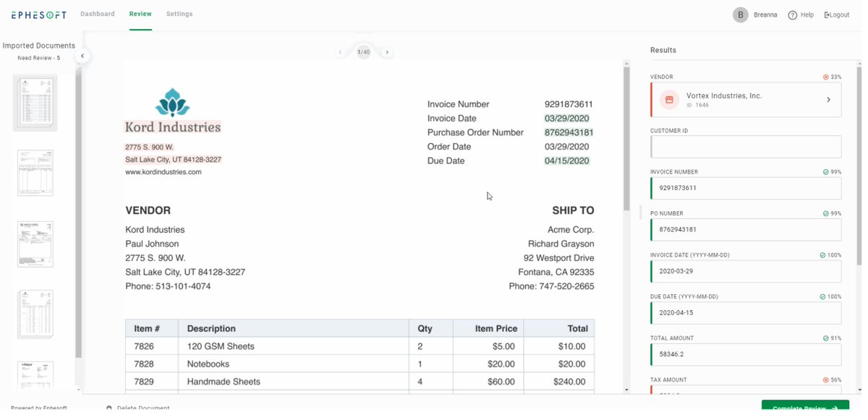Click the Notebooks item description cell

pyautogui.click(x=293, y=364)
